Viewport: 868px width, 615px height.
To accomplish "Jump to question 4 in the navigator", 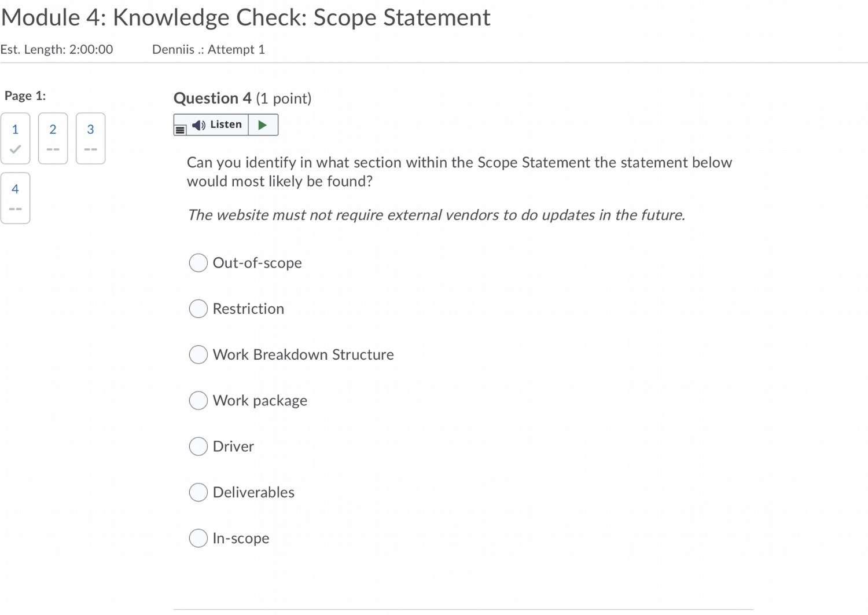I will click(x=16, y=189).
